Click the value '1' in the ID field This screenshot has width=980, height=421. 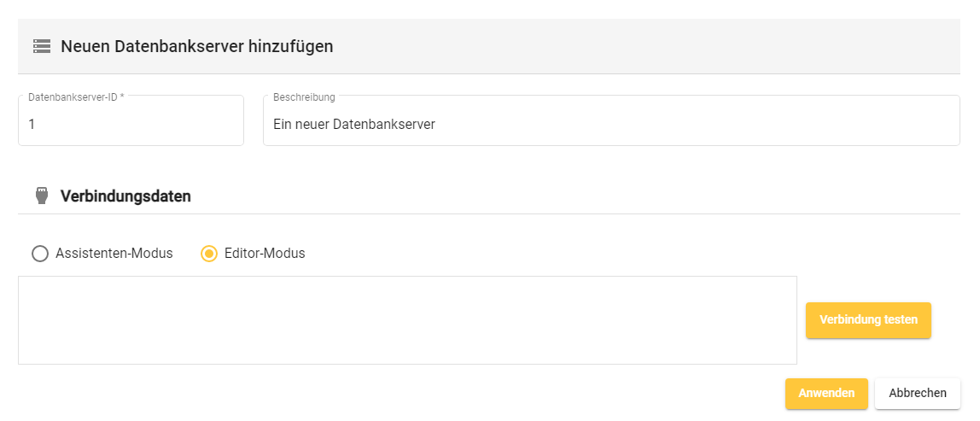point(32,125)
